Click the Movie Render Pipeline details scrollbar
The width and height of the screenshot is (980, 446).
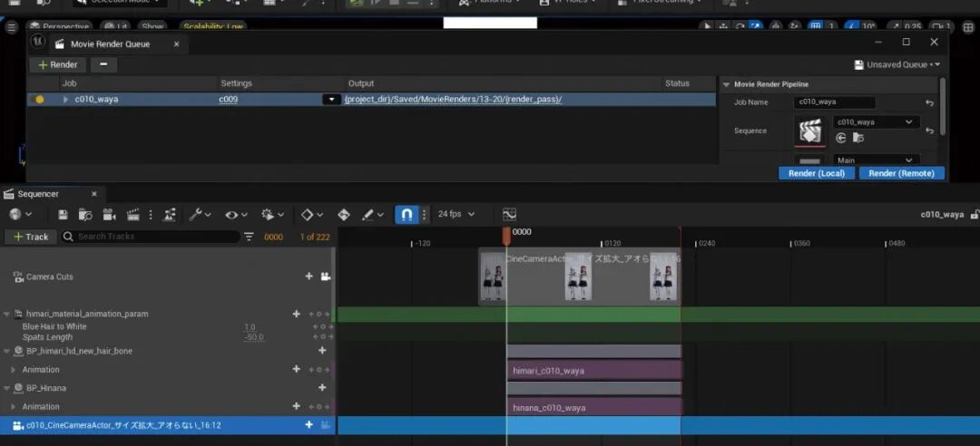coord(943,106)
